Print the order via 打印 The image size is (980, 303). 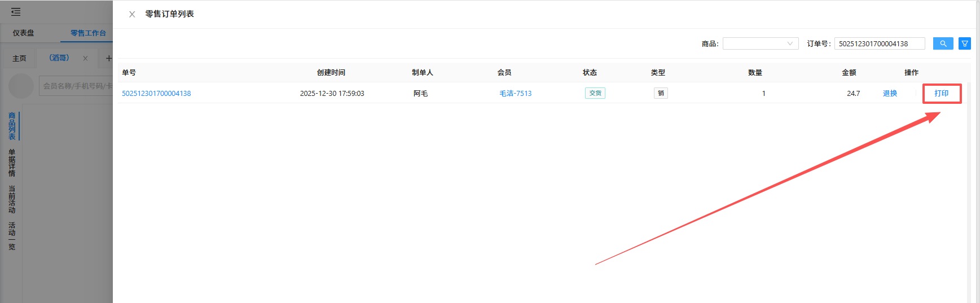click(941, 93)
